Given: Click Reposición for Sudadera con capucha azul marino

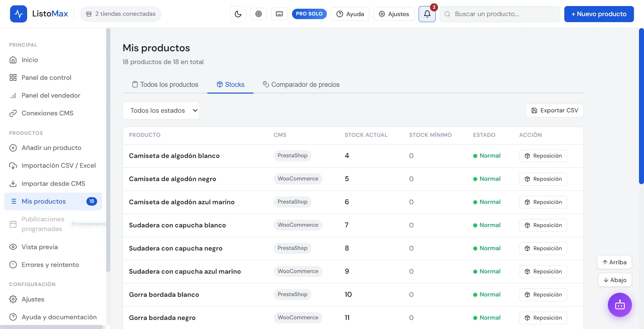Looking at the screenshot, I should [x=543, y=272].
